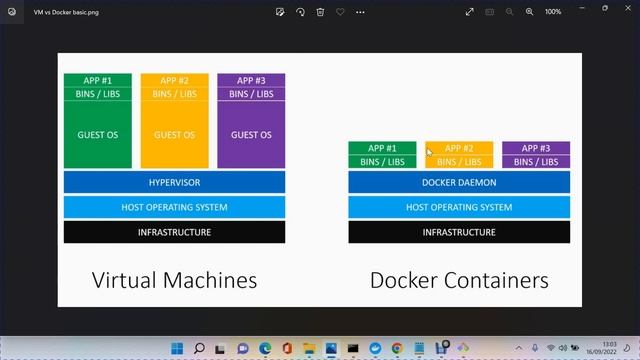Viewport: 640px width, 360px height.
Task: Open the terminal window from taskbar
Action: (353, 348)
